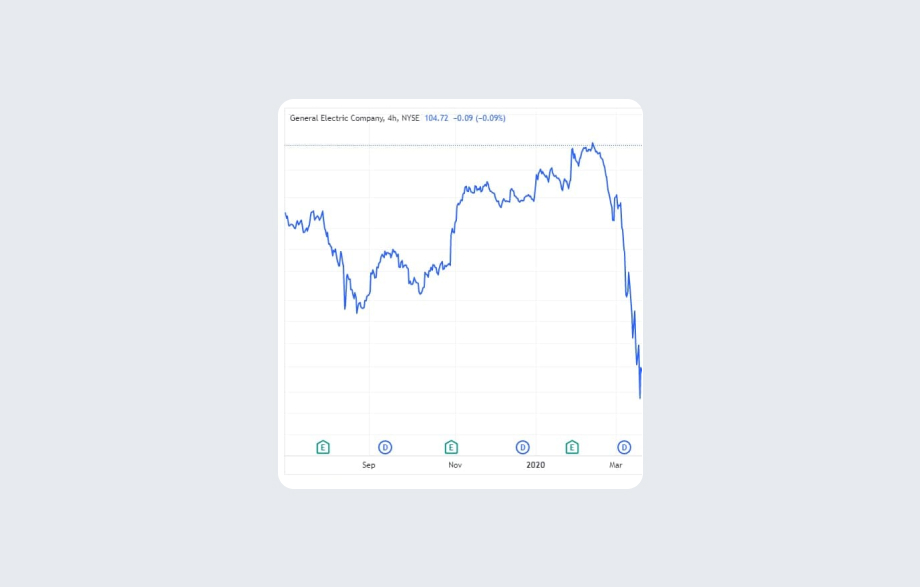Click the −0.09 (−0.09%) change value
Viewport: 920px width, 587px height.
tap(478, 118)
